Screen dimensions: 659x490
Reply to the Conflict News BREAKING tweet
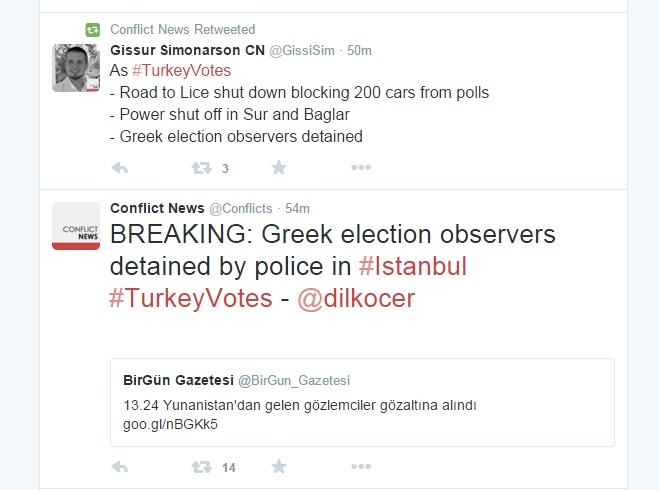coord(119,467)
